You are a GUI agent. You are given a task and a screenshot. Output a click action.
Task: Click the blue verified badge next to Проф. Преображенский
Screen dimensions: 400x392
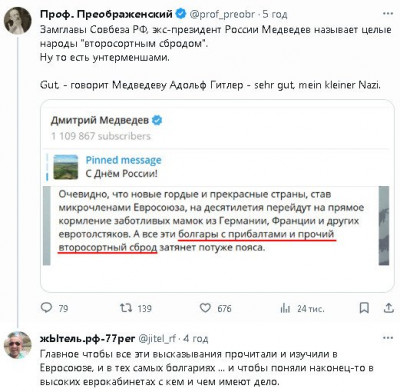click(181, 14)
